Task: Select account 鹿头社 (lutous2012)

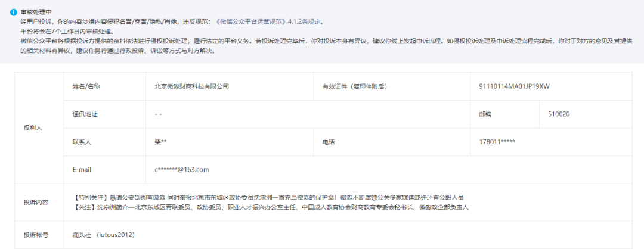Action: click(104, 235)
